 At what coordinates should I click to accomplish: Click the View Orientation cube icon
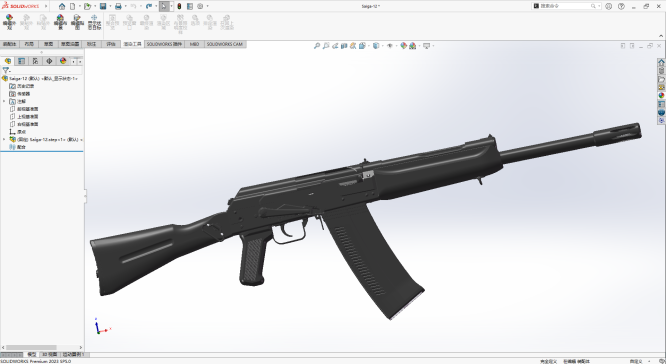click(362, 46)
